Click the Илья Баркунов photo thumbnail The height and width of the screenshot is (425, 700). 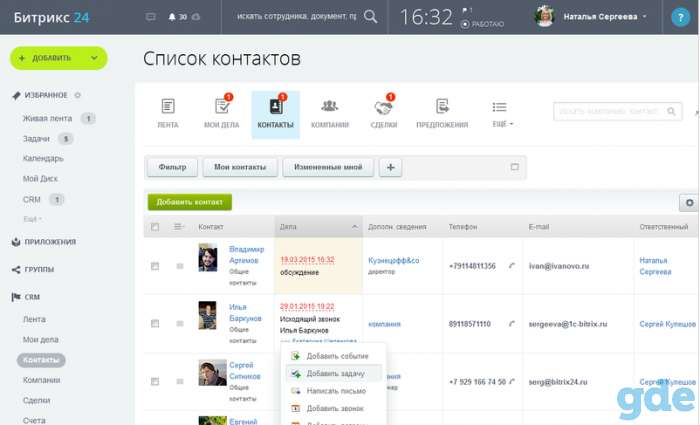pyautogui.click(x=208, y=315)
